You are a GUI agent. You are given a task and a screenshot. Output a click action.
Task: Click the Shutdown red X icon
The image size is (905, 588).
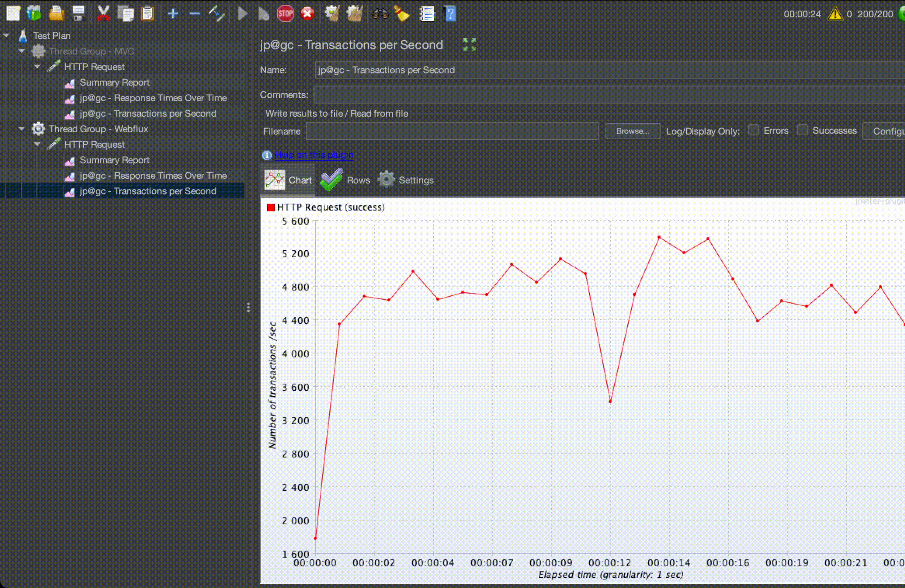307,14
